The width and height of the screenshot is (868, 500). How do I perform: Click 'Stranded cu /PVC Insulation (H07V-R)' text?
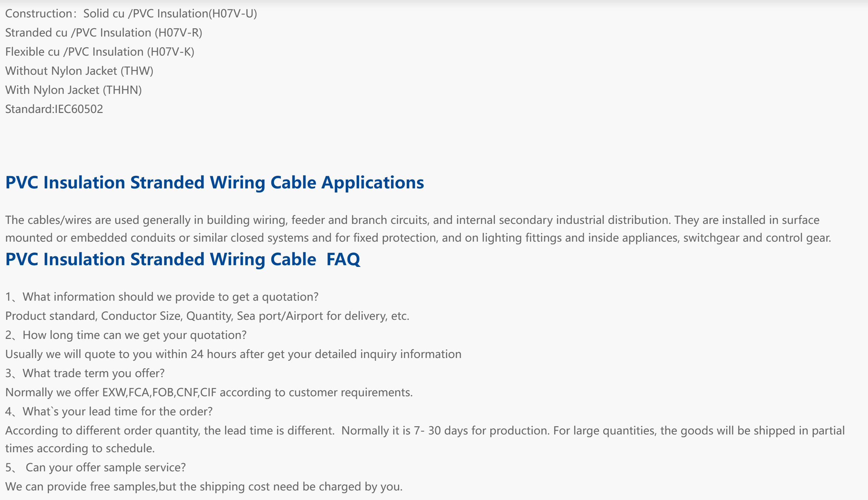tap(104, 33)
